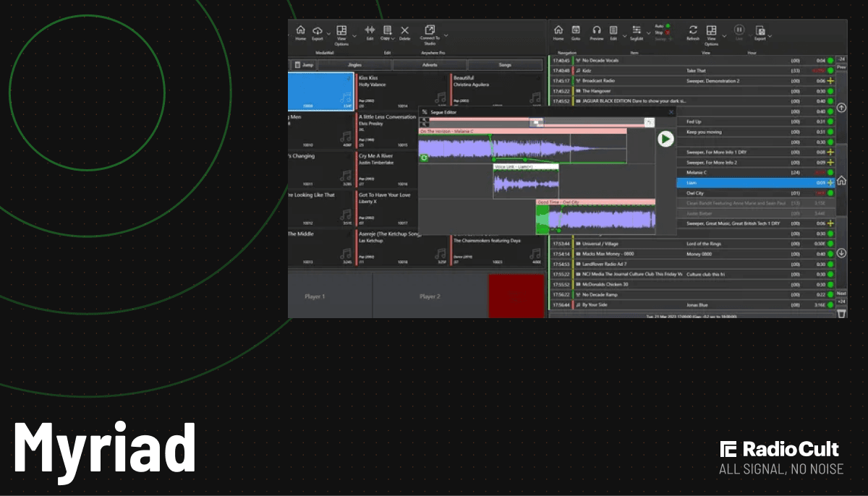Screen dimensions: 868x496
Task: Click zoom in magnifier in Segue Editor
Action: (425, 120)
